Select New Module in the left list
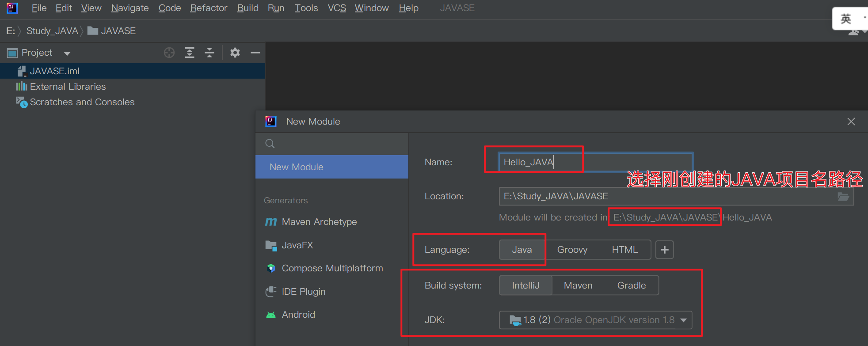 332,167
